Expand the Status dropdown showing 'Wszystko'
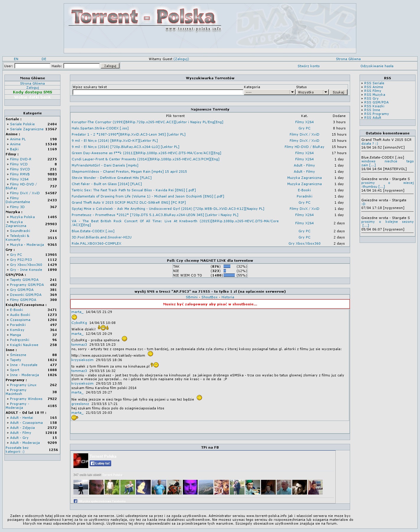Viewport: 420px width, 532px height. pos(312,92)
